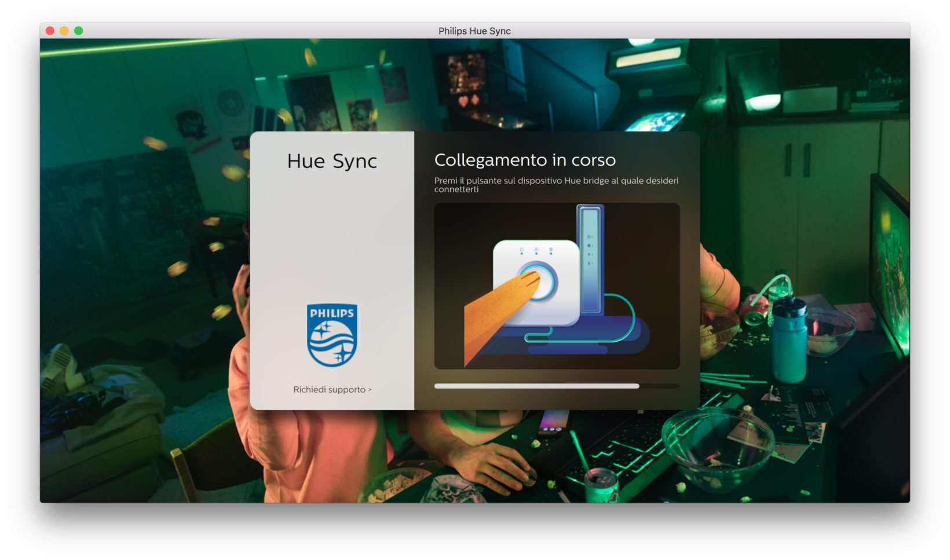Screen dimensions: 950x560
Task: Click the Hue Sync title text
Action: click(332, 161)
